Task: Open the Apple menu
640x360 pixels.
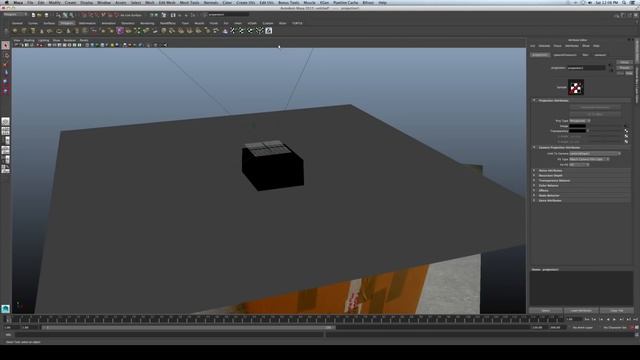Action: [7, 2]
